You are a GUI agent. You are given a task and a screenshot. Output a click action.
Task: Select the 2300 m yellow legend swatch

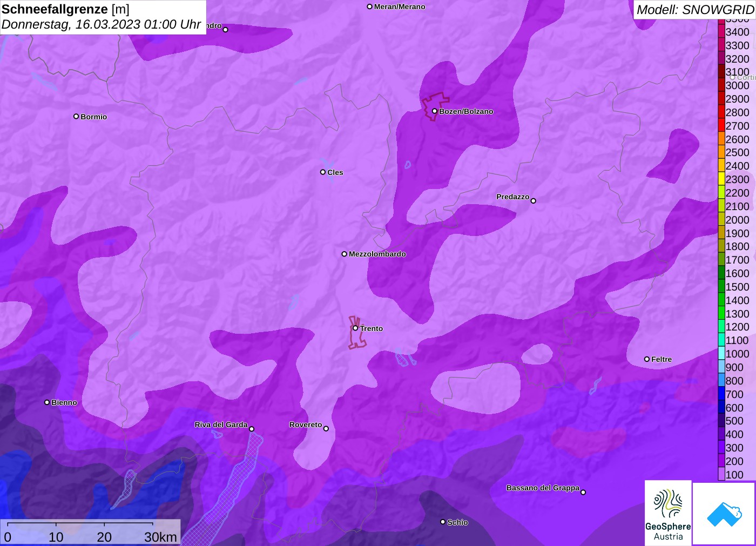point(721,179)
